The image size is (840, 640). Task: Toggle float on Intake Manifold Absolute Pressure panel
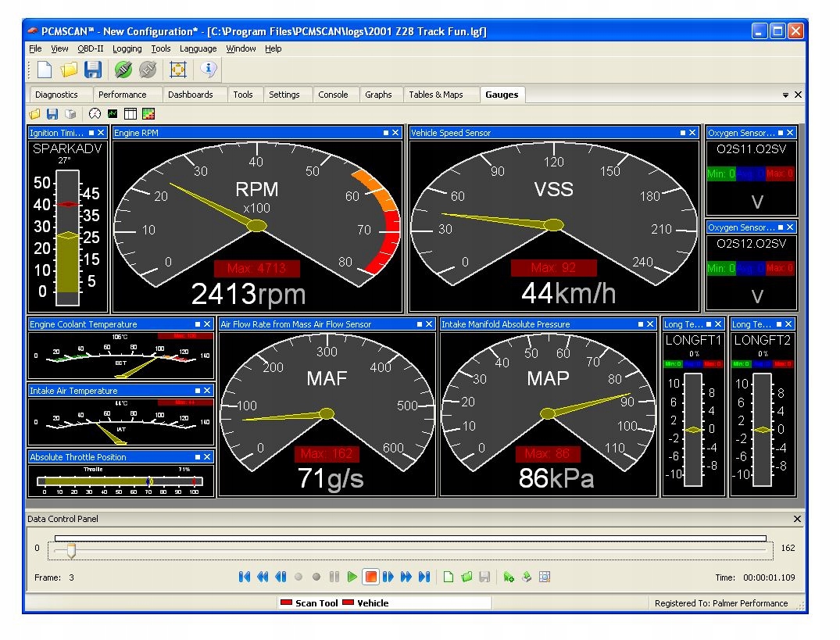[x=640, y=324]
